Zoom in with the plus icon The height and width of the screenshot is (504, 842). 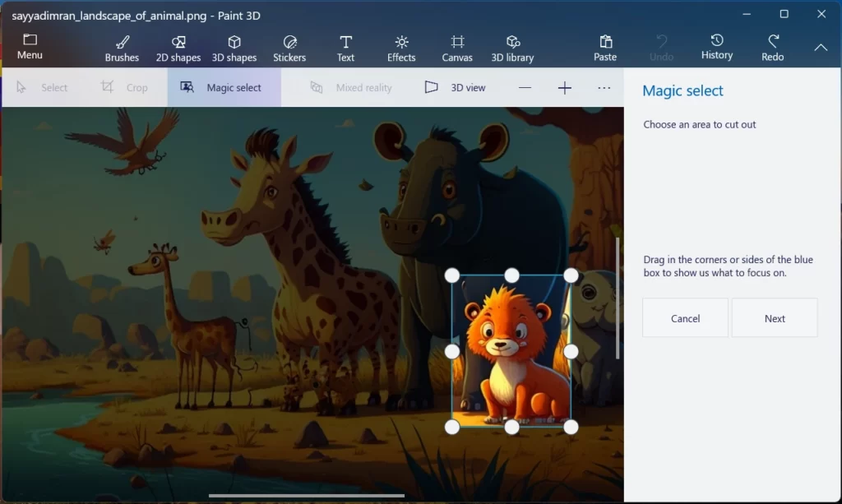pyautogui.click(x=564, y=87)
